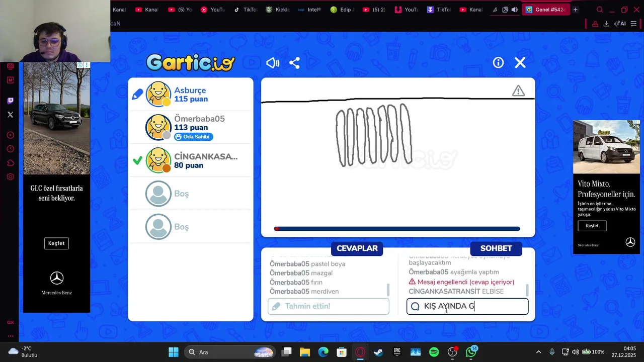The image size is (644, 362).
Task: Switch to the Genel #542 browser tab
Action: (545, 10)
